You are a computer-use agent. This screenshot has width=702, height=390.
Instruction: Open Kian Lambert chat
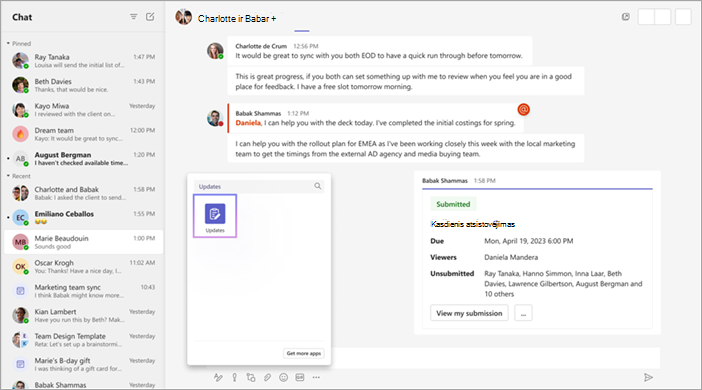83,315
